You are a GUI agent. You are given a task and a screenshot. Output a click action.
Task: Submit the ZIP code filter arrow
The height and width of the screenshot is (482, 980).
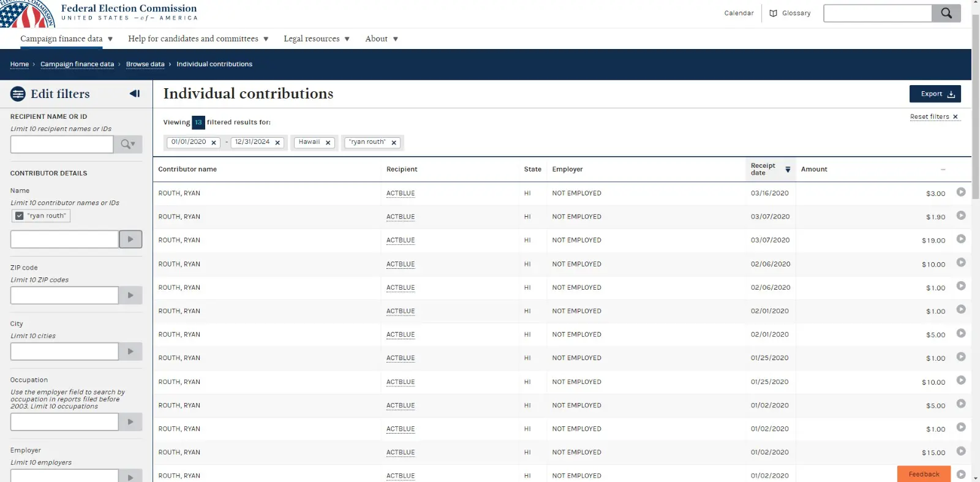point(130,295)
